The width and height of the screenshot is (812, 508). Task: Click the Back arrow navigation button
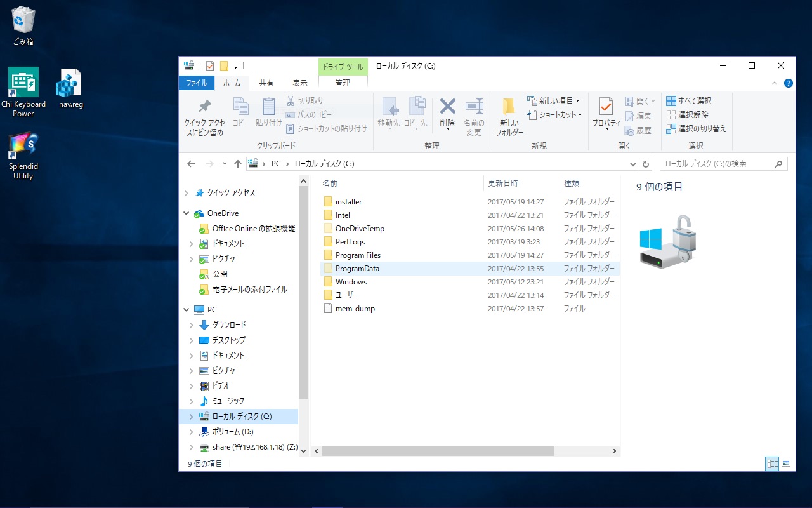coord(191,164)
